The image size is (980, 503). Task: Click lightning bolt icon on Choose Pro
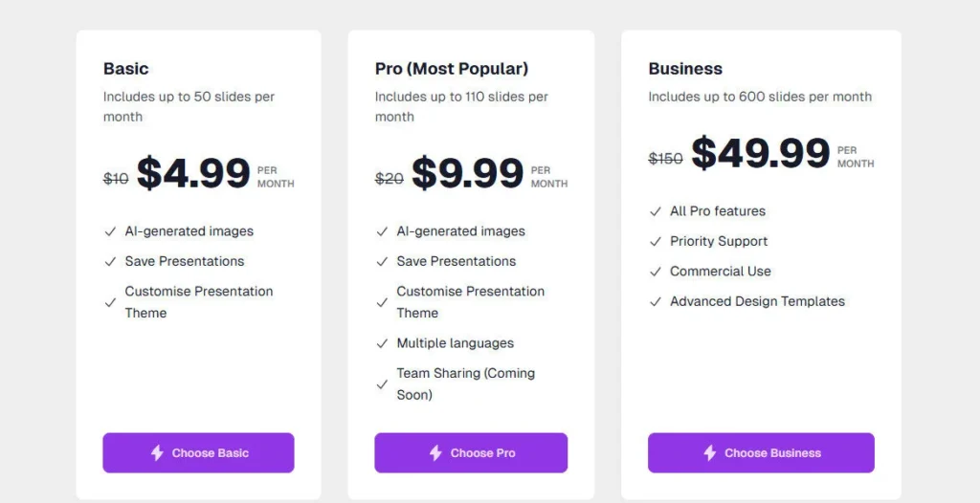point(435,453)
